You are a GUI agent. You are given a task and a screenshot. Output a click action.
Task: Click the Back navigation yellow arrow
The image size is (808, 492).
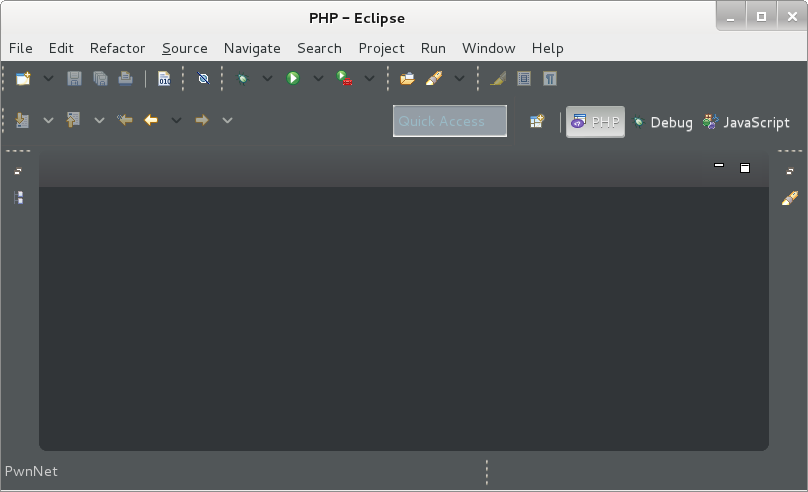point(151,121)
